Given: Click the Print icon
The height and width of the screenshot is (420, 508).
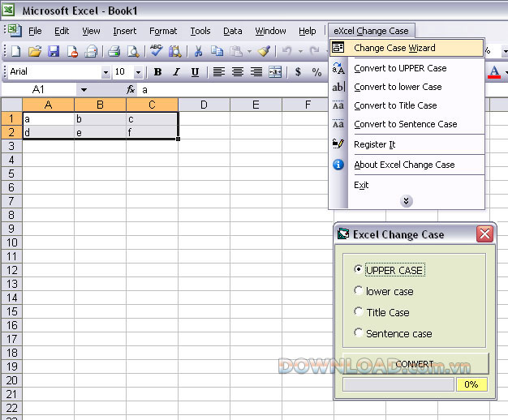Looking at the screenshot, I should click(114, 51).
